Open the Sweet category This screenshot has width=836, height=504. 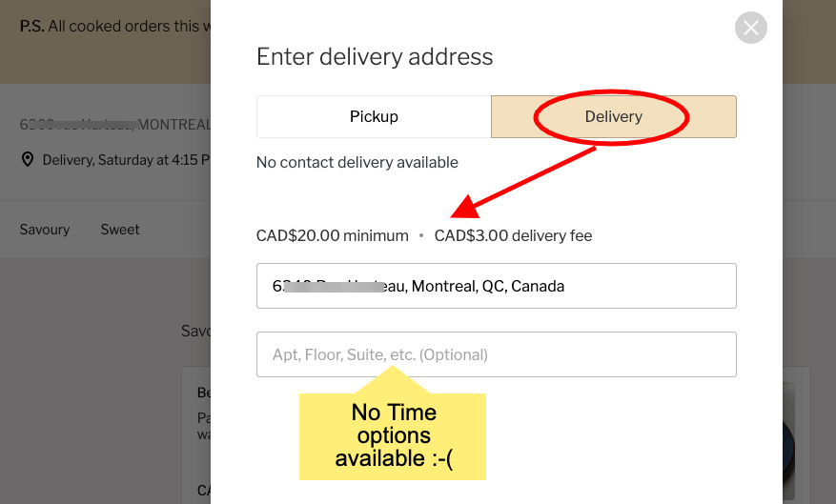tap(120, 230)
